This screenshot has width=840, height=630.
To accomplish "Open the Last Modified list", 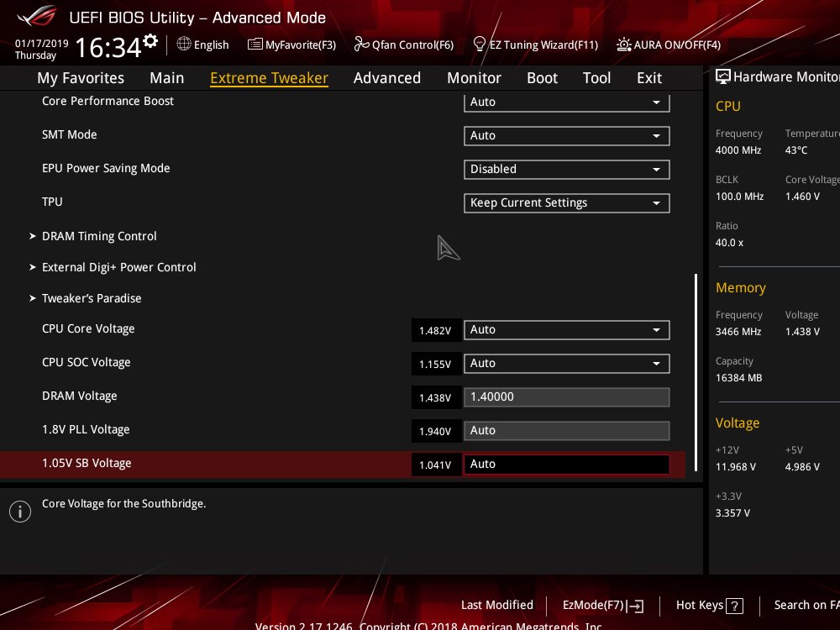I will (496, 605).
